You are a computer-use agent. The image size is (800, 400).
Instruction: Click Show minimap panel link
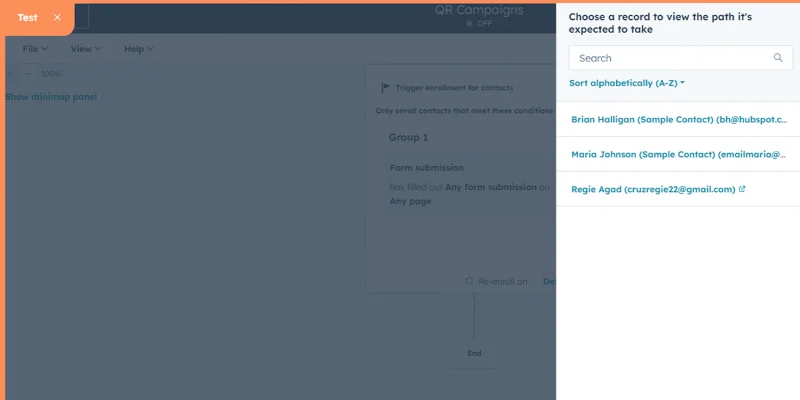point(51,97)
